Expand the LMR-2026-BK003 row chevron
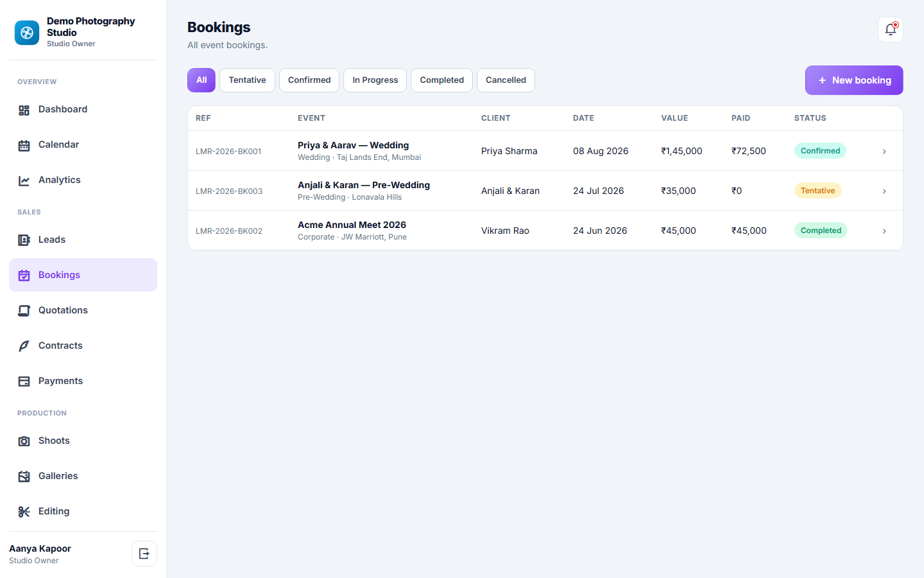 point(884,191)
